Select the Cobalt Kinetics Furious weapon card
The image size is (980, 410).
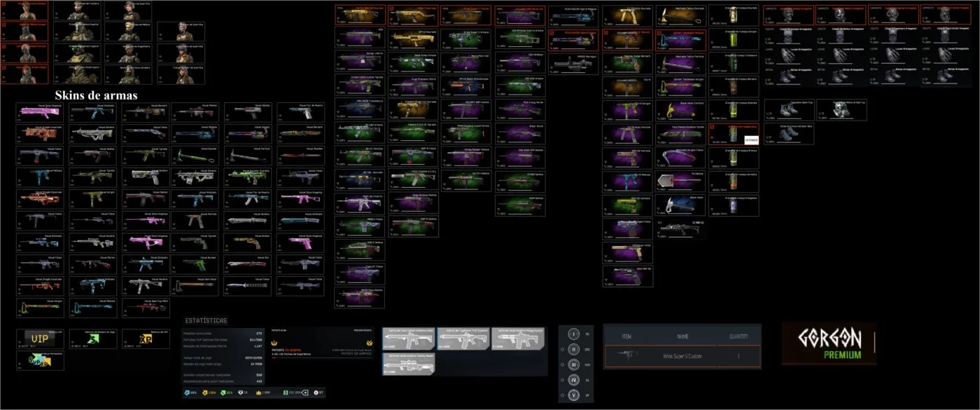518,339
